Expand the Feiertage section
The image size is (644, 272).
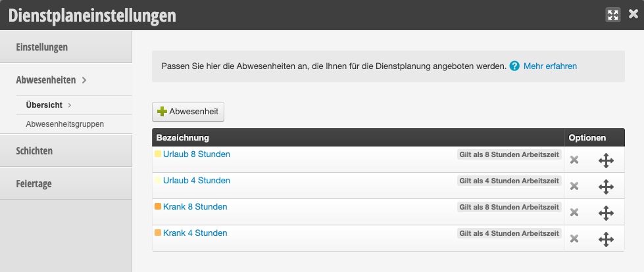click(x=66, y=183)
